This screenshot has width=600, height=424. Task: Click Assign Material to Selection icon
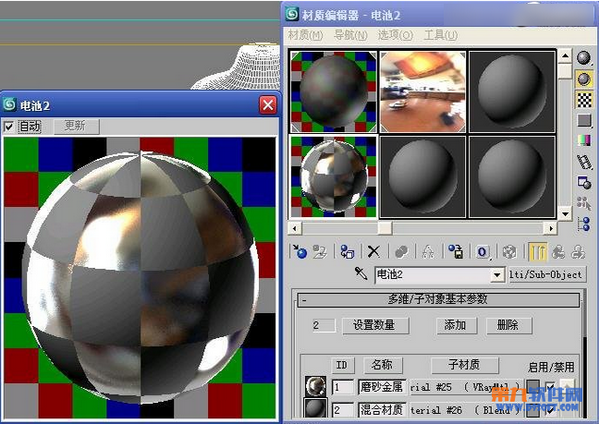point(347,252)
